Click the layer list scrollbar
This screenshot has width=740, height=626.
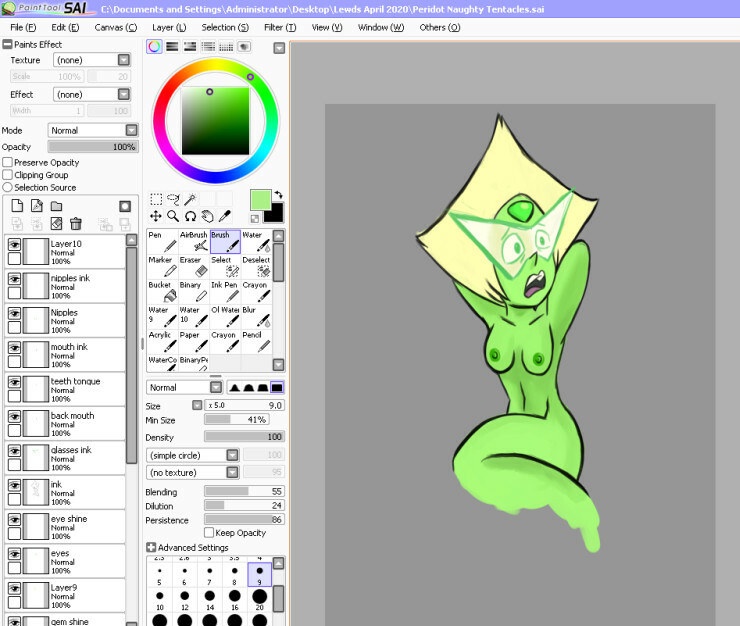point(132,354)
